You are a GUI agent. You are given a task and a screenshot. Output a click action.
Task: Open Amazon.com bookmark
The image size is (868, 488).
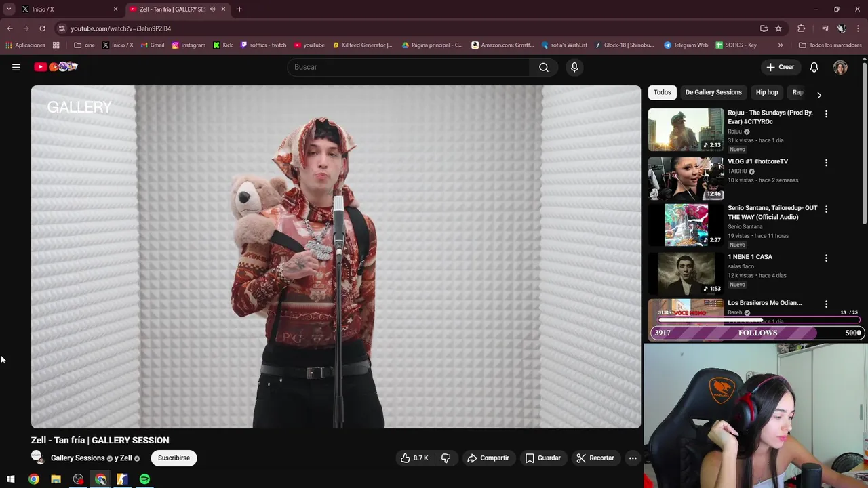point(502,45)
